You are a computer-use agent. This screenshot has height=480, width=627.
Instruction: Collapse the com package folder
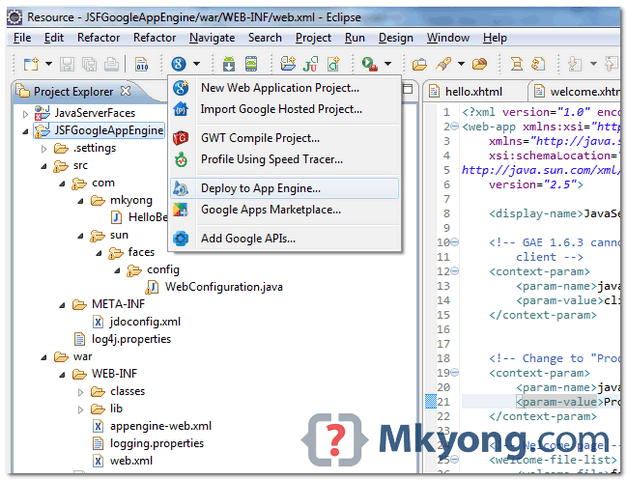pyautogui.click(x=62, y=184)
